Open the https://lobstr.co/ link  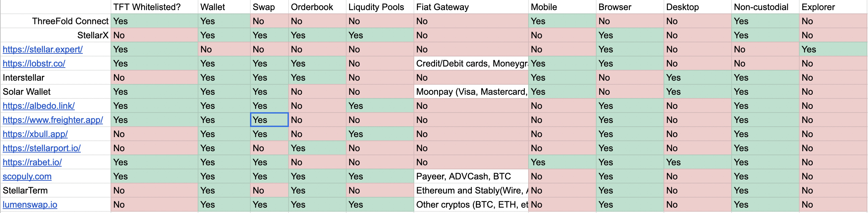(34, 63)
